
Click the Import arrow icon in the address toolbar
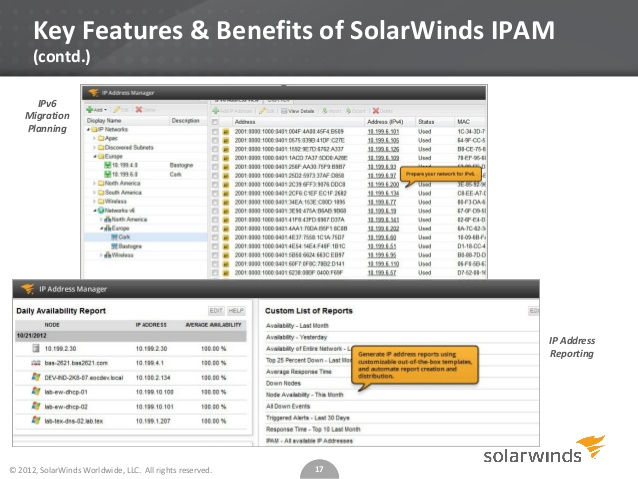pyautogui.click(x=325, y=111)
